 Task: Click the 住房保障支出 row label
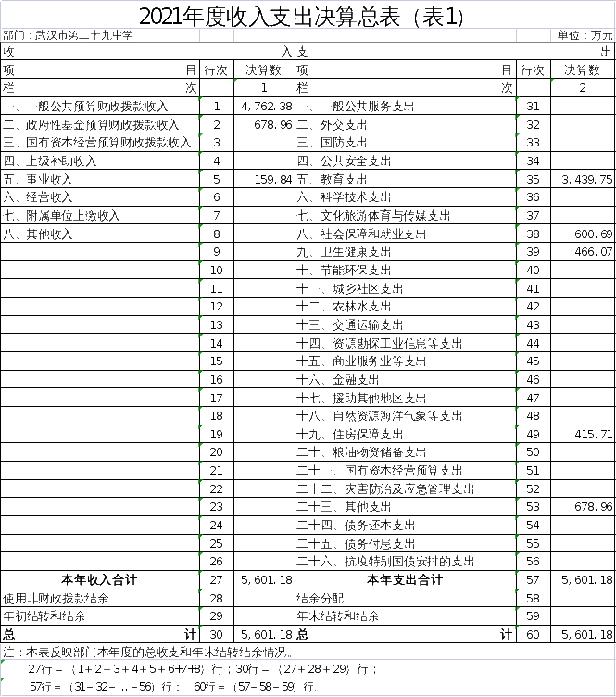pyautogui.click(x=356, y=434)
